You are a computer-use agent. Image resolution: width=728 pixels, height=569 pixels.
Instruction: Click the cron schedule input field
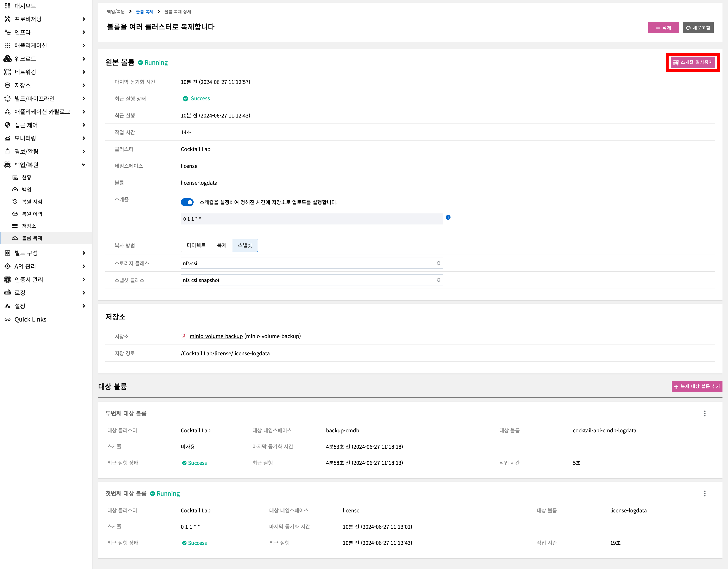(312, 219)
